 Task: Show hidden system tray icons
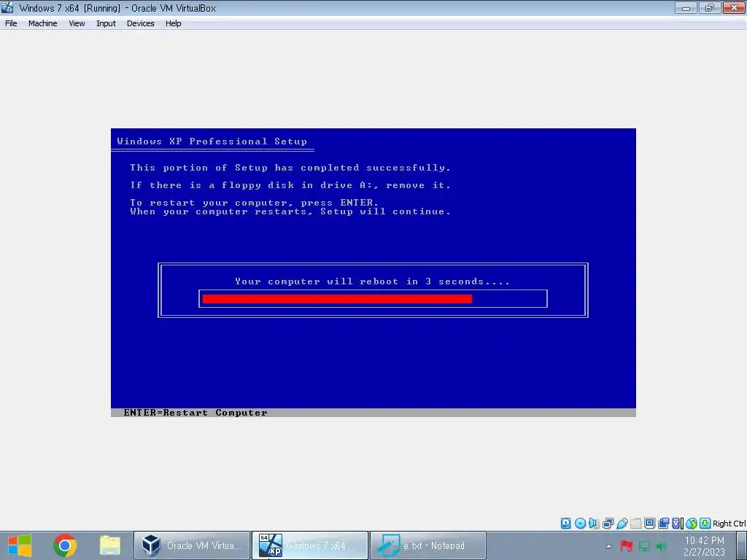608,546
